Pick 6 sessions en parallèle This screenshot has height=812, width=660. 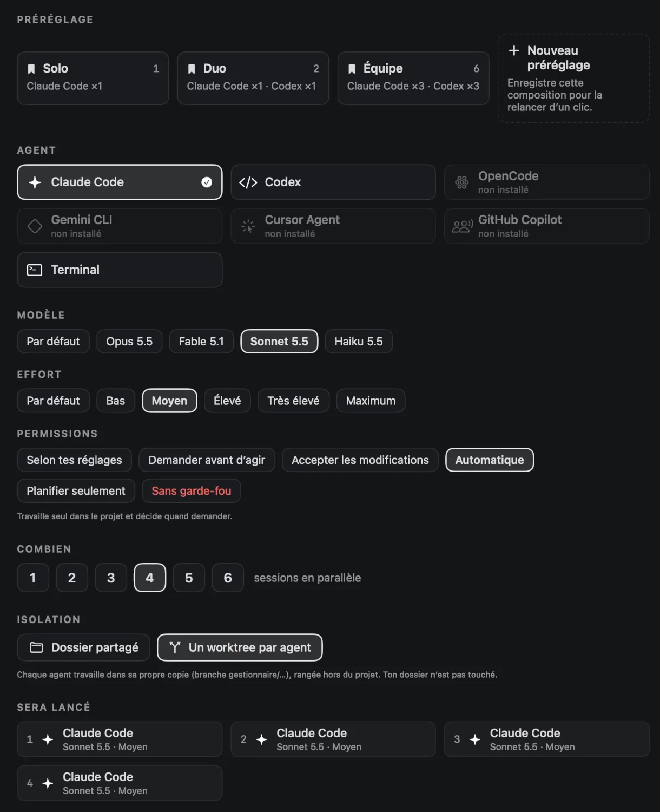228,578
